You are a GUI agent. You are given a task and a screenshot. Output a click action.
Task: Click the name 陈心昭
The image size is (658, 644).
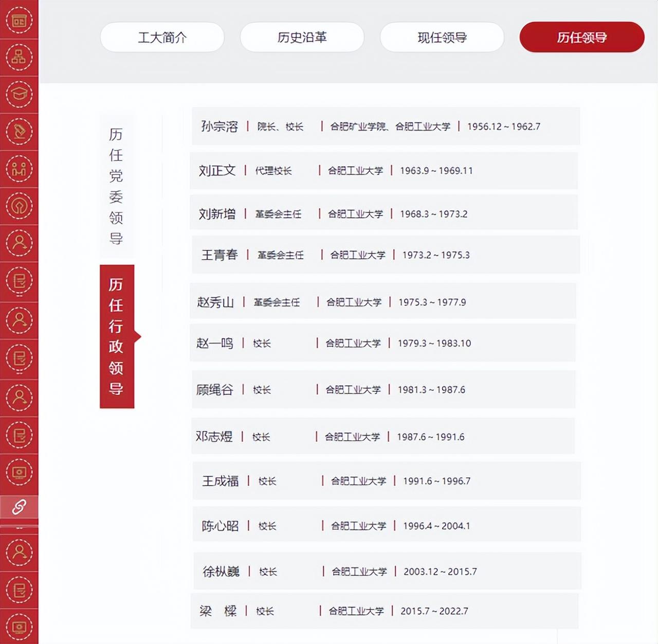(221, 526)
